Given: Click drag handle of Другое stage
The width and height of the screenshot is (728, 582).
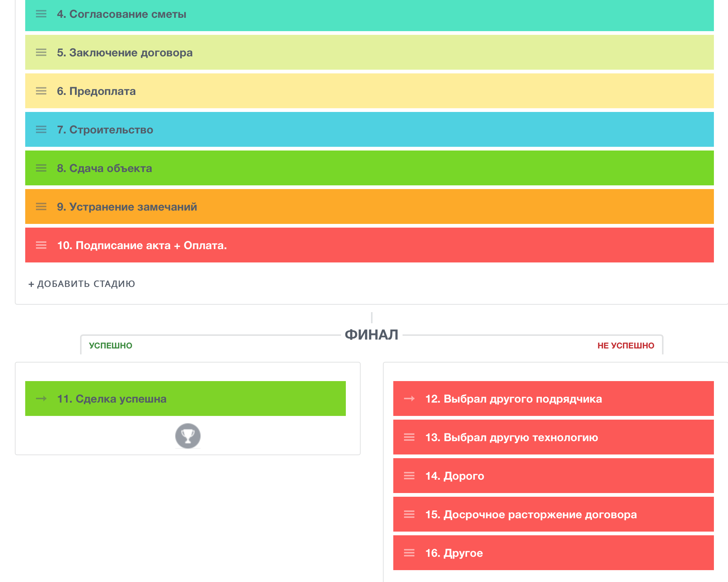Looking at the screenshot, I should pos(409,553).
